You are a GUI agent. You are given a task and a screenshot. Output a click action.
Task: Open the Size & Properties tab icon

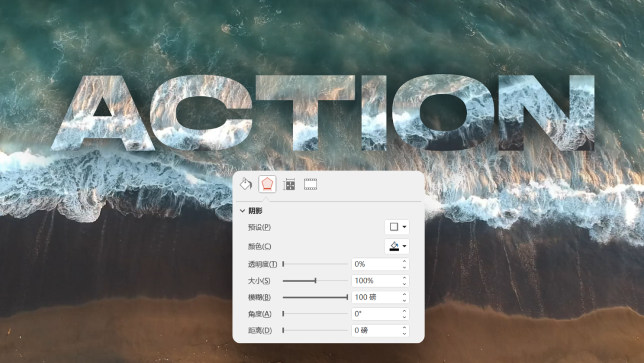[289, 184]
